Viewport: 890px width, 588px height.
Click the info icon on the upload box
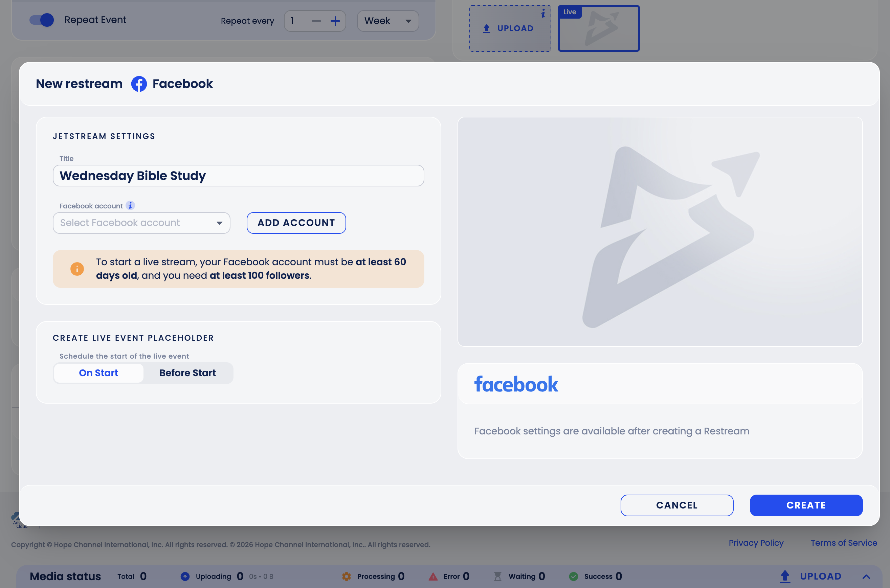(543, 14)
